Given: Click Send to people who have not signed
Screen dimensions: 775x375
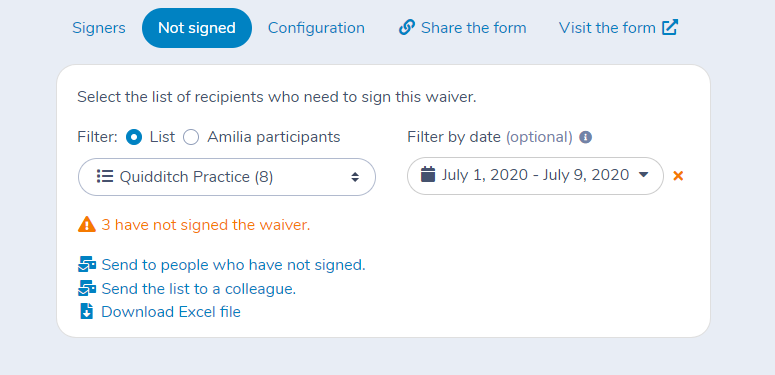Looking at the screenshot, I should click(x=233, y=265).
